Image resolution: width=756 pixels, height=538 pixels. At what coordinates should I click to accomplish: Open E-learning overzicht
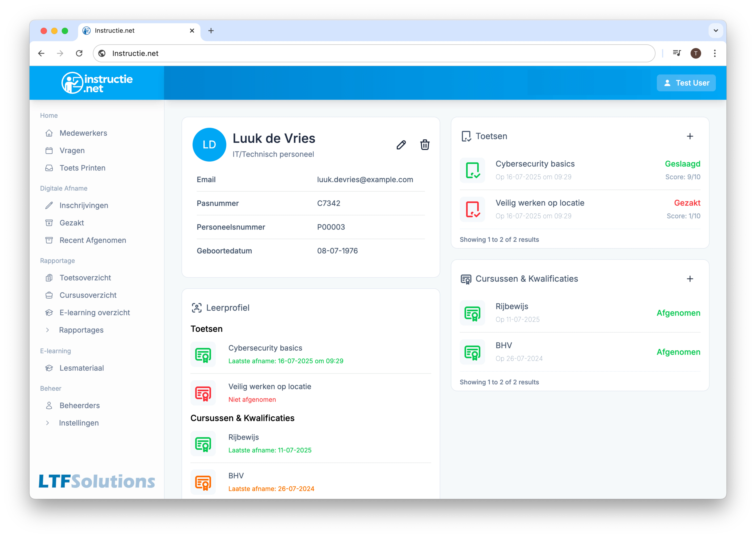(x=95, y=312)
